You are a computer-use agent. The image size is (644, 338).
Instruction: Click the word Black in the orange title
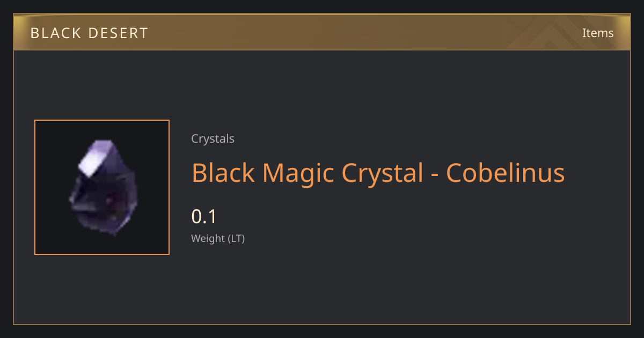[x=224, y=173]
